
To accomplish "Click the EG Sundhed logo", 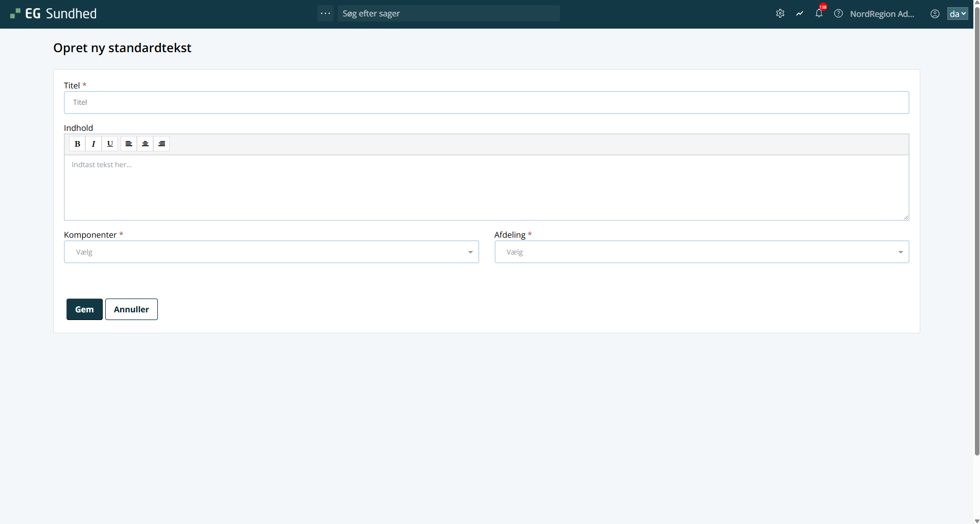I will [x=54, y=14].
